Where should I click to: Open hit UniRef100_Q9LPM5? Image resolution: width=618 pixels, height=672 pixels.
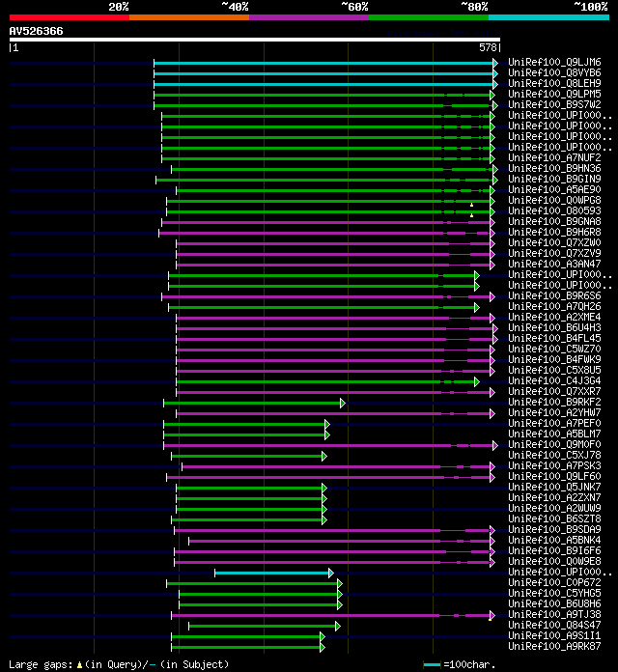click(x=554, y=94)
